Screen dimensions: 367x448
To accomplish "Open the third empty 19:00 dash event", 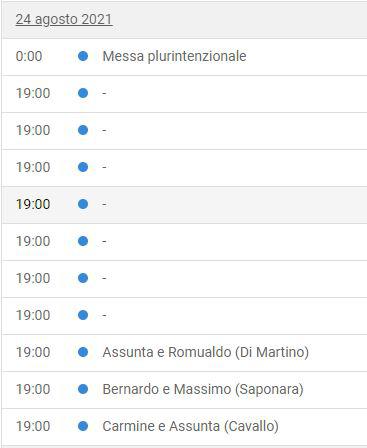I will coord(104,167).
